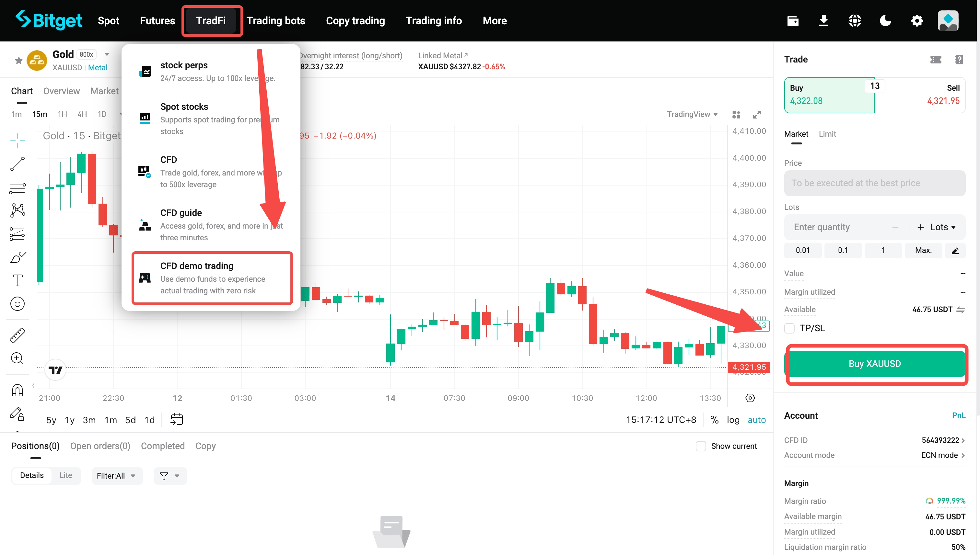Screen dimensions: 980x555
Task: Expand the Gold symbol selector arrow
Action: coord(107,54)
